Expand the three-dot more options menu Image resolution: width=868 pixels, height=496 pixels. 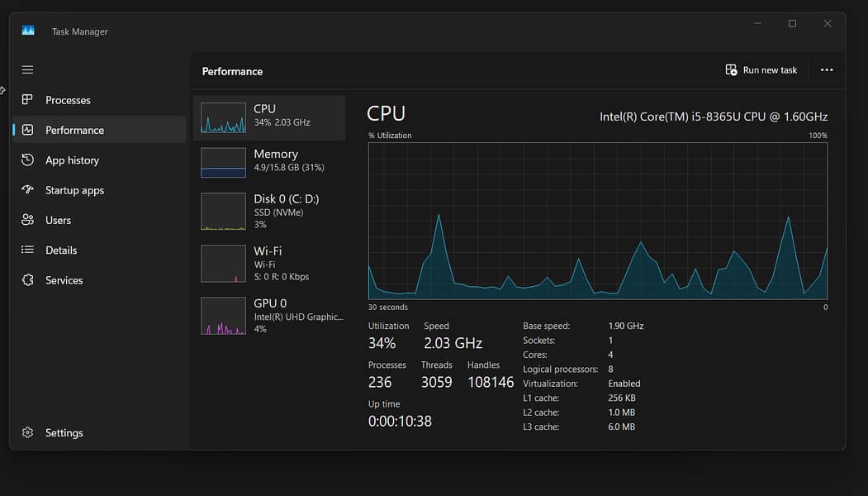tap(826, 70)
